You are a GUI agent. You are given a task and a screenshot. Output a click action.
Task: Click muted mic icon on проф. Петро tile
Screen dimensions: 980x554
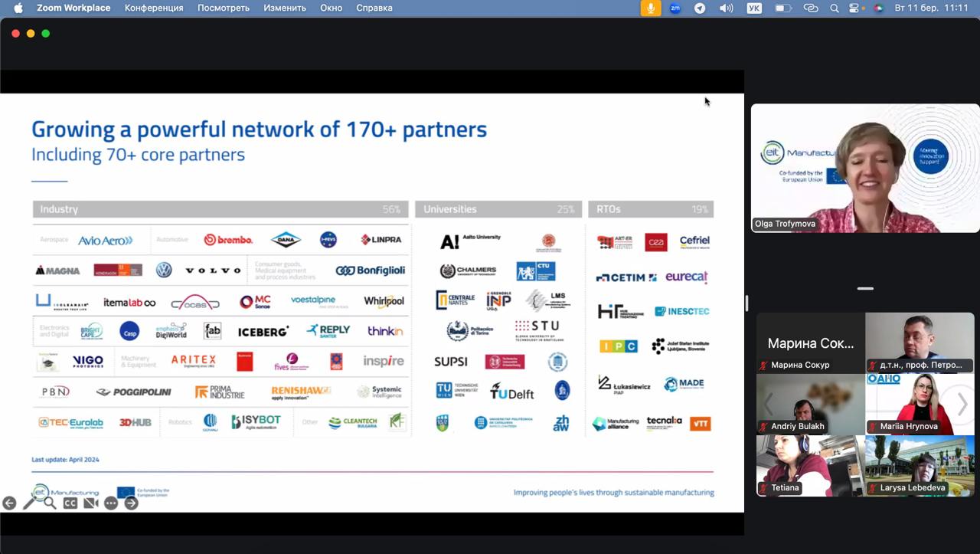click(x=873, y=366)
